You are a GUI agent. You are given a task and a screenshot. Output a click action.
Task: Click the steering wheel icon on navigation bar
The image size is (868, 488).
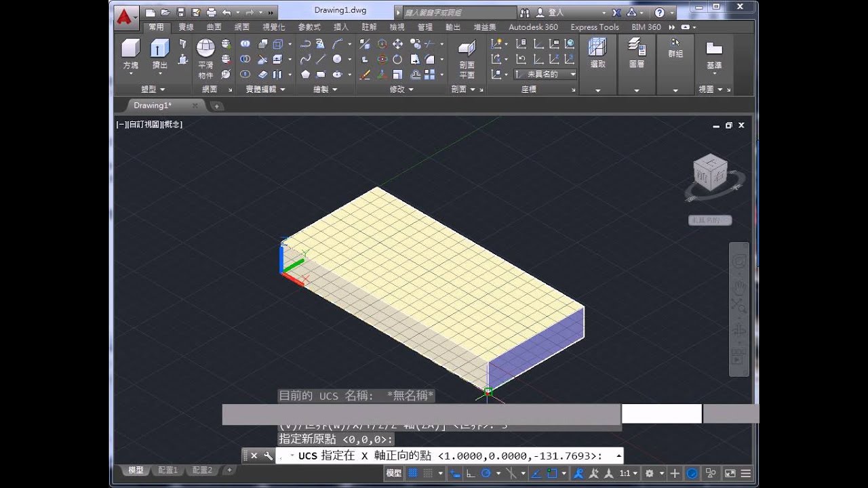(738, 261)
